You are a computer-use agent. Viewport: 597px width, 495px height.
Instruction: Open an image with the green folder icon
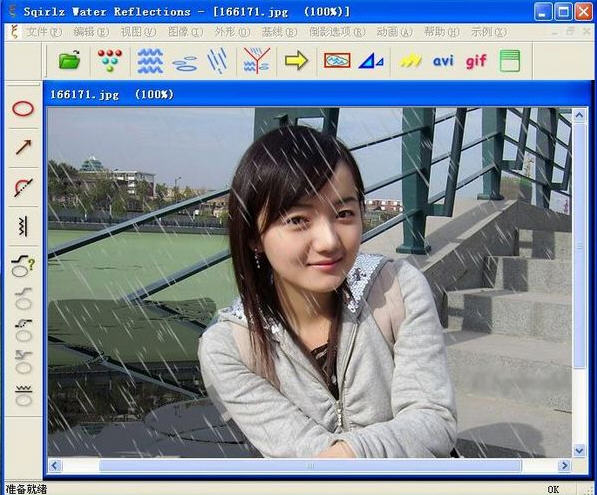[x=69, y=60]
